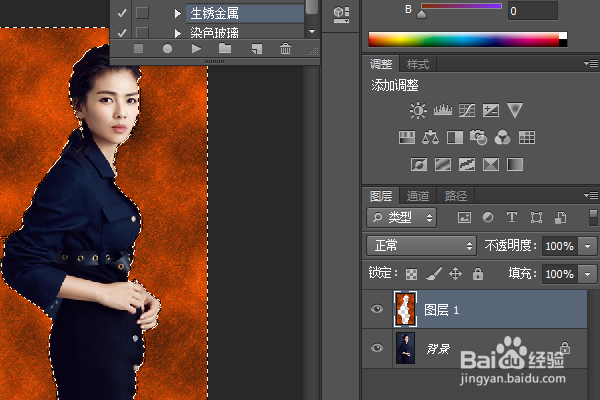
Task: Add a Black & White adjustment
Action: coord(455,137)
